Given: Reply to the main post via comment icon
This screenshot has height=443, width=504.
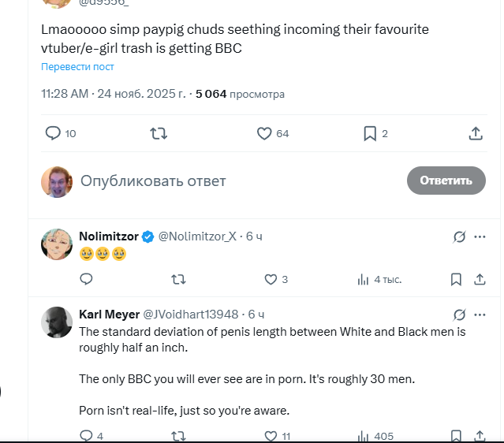Looking at the screenshot, I should [x=54, y=134].
